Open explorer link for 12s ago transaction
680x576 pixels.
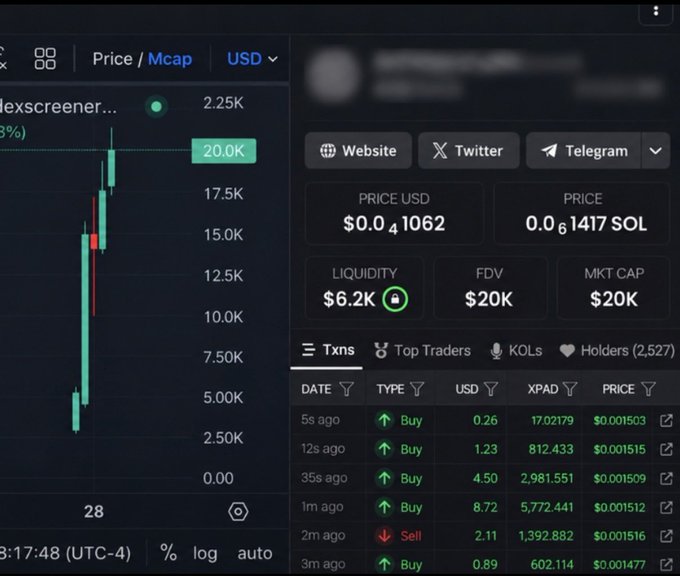pos(666,449)
